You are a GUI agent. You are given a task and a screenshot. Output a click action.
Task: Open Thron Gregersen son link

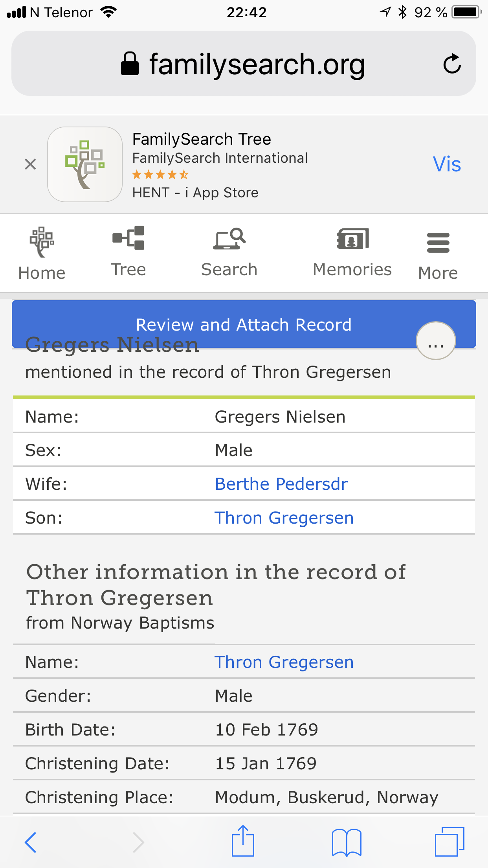pyautogui.click(x=284, y=518)
